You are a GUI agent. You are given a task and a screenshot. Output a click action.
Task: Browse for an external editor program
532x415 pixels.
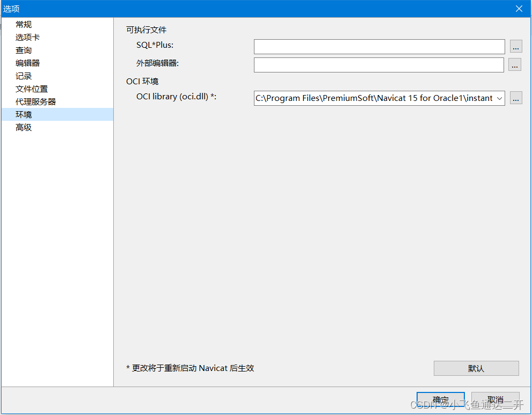(x=515, y=64)
